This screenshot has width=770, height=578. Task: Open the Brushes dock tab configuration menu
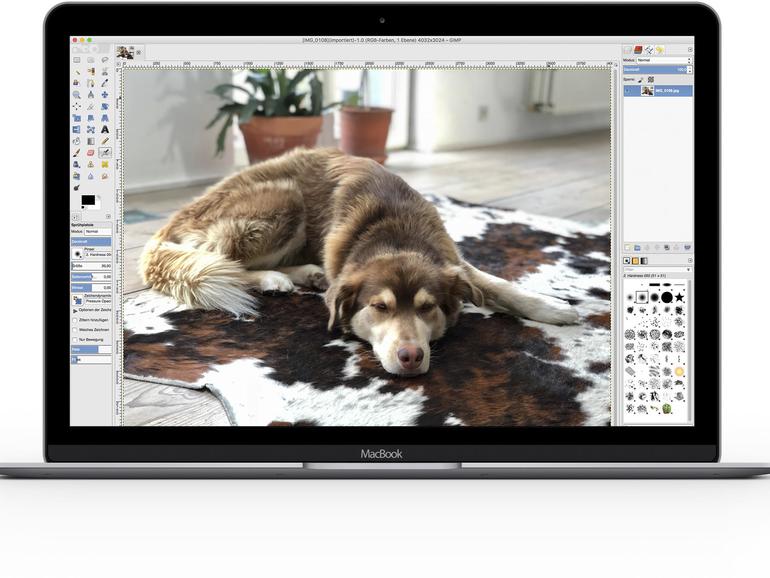click(x=690, y=261)
